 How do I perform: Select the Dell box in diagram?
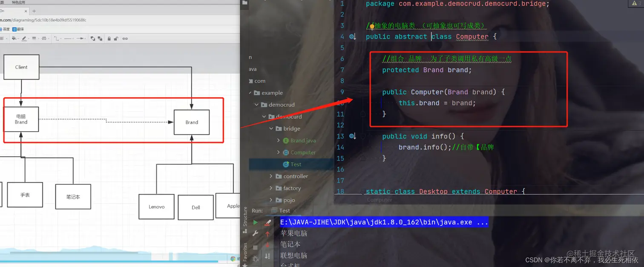point(195,208)
